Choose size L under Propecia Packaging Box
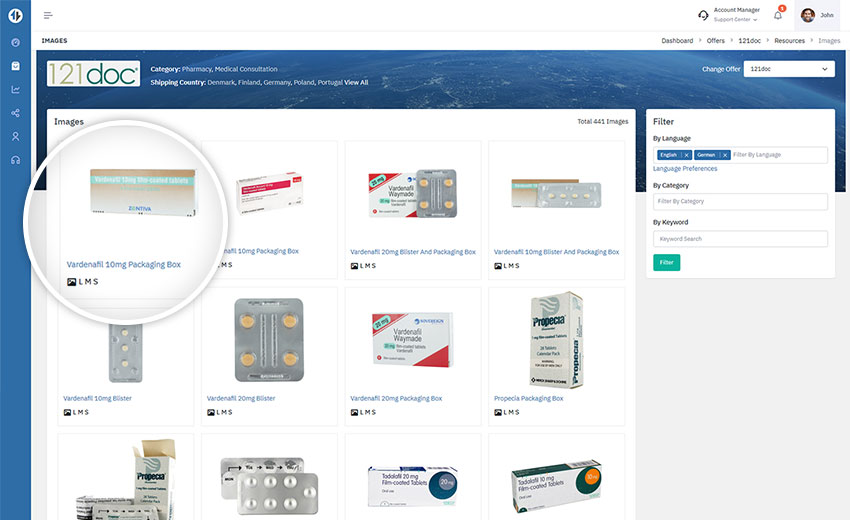This screenshot has width=850, height=520. (x=505, y=412)
